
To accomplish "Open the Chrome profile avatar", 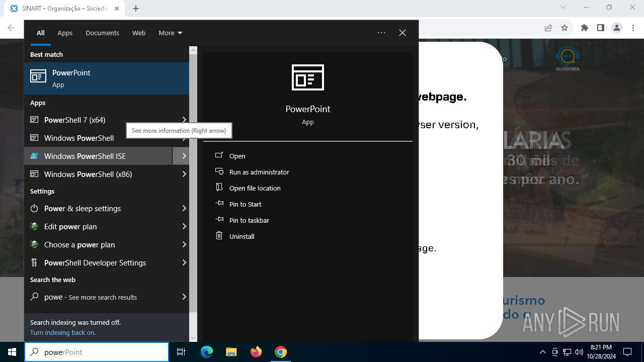I will point(617,28).
